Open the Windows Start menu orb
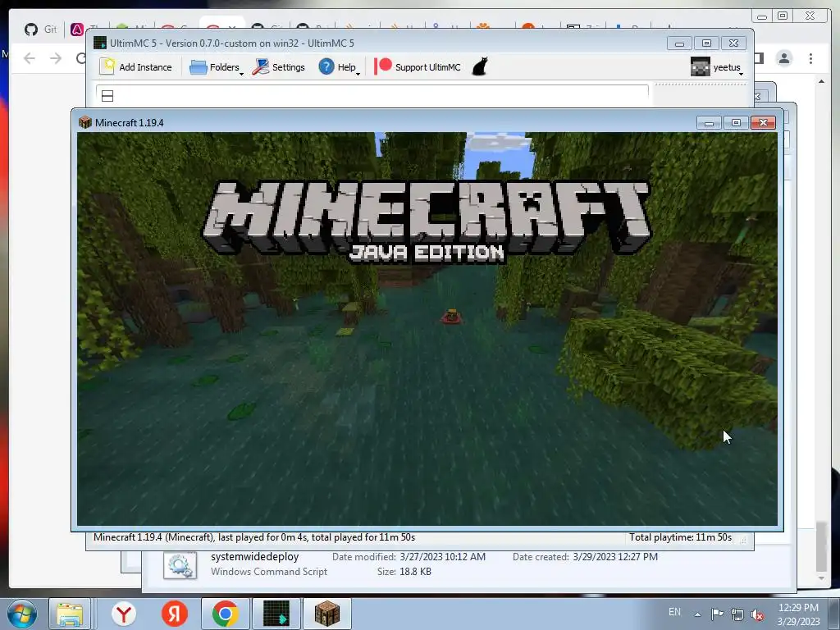The width and height of the screenshot is (840, 630). [x=22, y=614]
